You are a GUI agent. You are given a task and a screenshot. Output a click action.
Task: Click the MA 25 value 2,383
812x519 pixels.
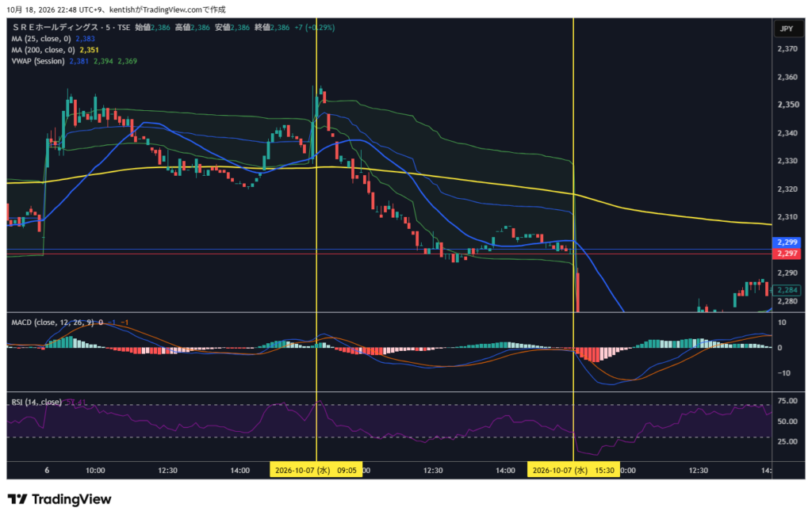coord(85,39)
